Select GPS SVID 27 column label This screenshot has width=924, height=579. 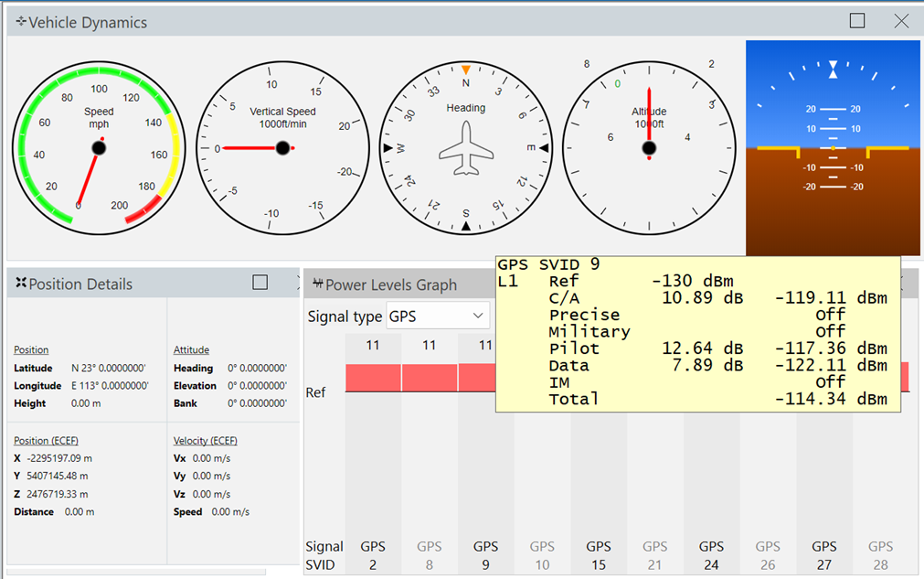[x=824, y=555]
